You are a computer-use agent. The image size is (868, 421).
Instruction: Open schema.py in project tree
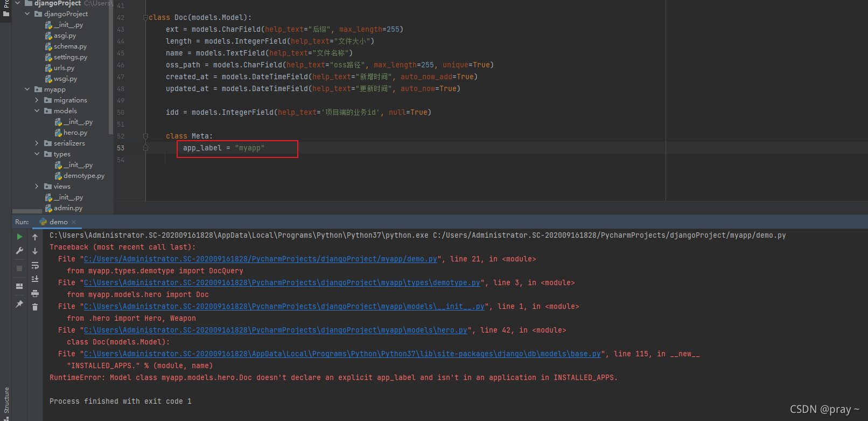(x=70, y=46)
